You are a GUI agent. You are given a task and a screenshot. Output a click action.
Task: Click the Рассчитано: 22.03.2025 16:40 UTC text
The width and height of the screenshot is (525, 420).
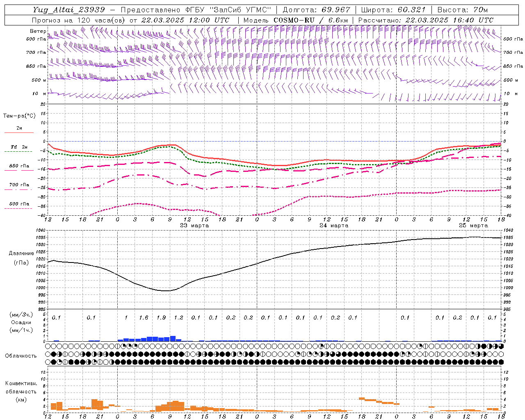coord(426,20)
